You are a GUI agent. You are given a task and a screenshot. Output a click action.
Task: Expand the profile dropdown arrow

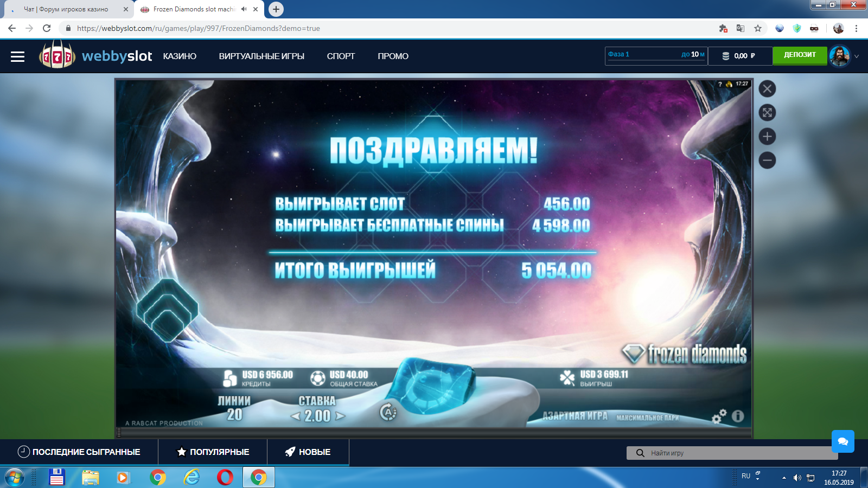point(857,56)
